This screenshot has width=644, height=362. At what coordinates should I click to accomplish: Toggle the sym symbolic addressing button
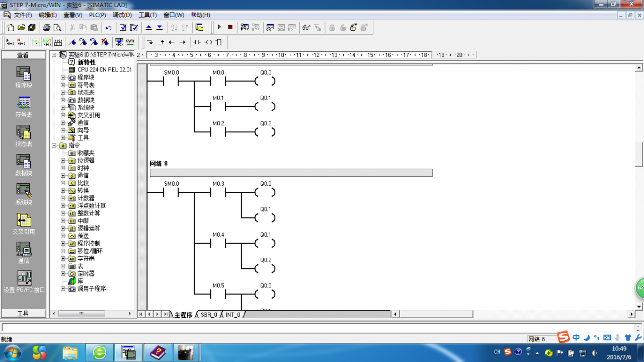[x=130, y=42]
